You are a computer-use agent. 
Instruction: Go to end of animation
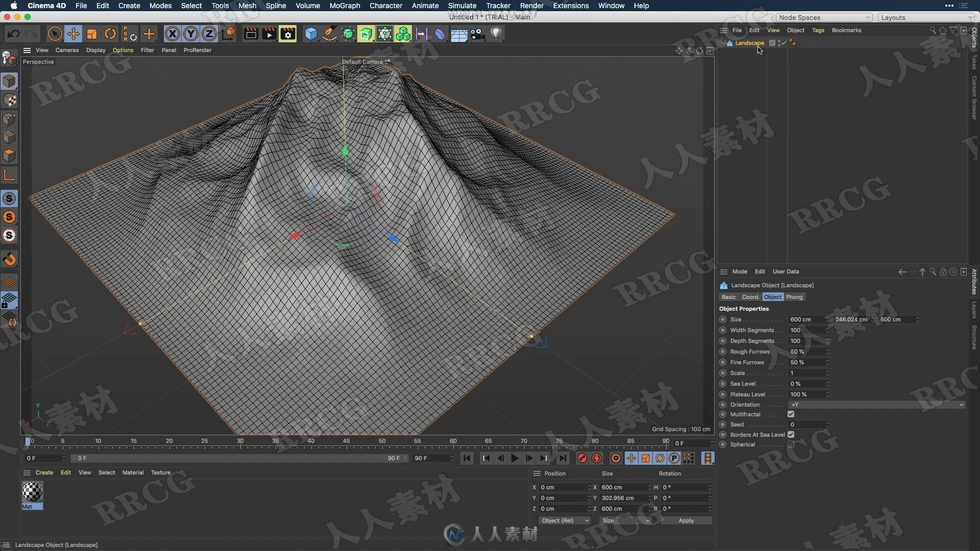point(562,458)
